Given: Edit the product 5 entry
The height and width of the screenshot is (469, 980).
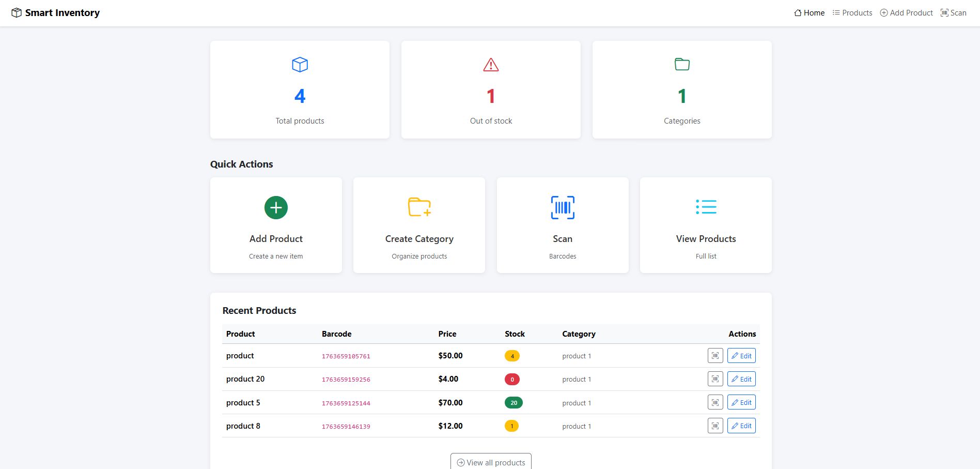Looking at the screenshot, I should click(x=741, y=402).
